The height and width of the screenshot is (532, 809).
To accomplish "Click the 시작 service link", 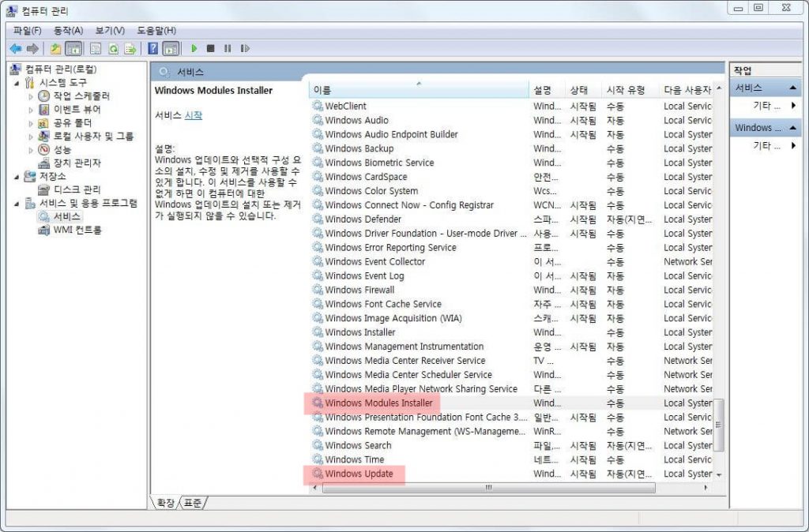I will (x=194, y=115).
